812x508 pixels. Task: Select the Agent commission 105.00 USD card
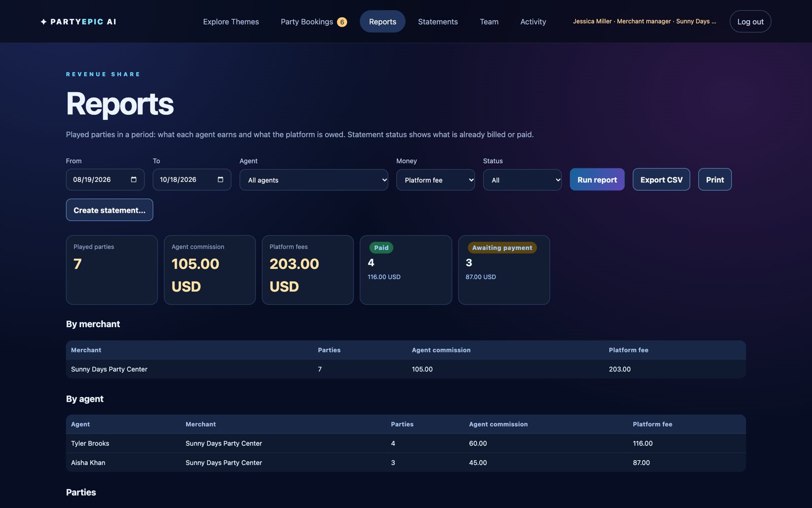210,270
